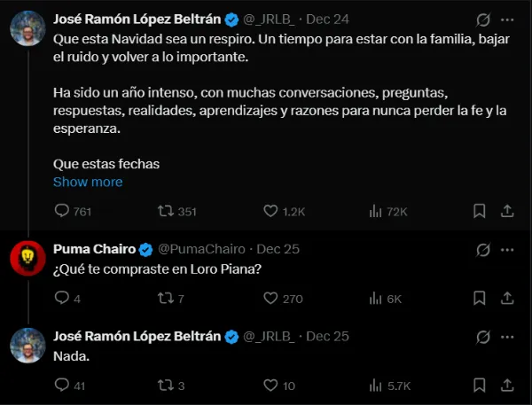Repost Puma Chairo's tweet with 7 reposts
This screenshot has height=405, width=532.
click(164, 299)
